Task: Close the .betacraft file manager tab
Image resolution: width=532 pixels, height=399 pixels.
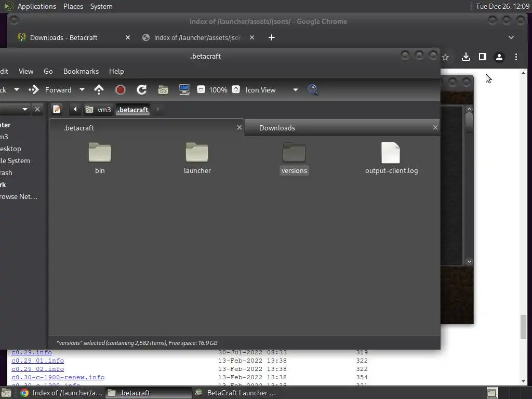Action: click(x=239, y=127)
